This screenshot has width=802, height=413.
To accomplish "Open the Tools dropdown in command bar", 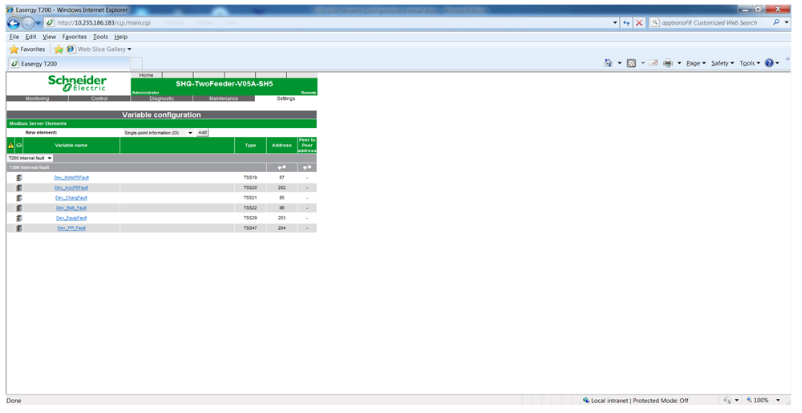I will (x=750, y=63).
